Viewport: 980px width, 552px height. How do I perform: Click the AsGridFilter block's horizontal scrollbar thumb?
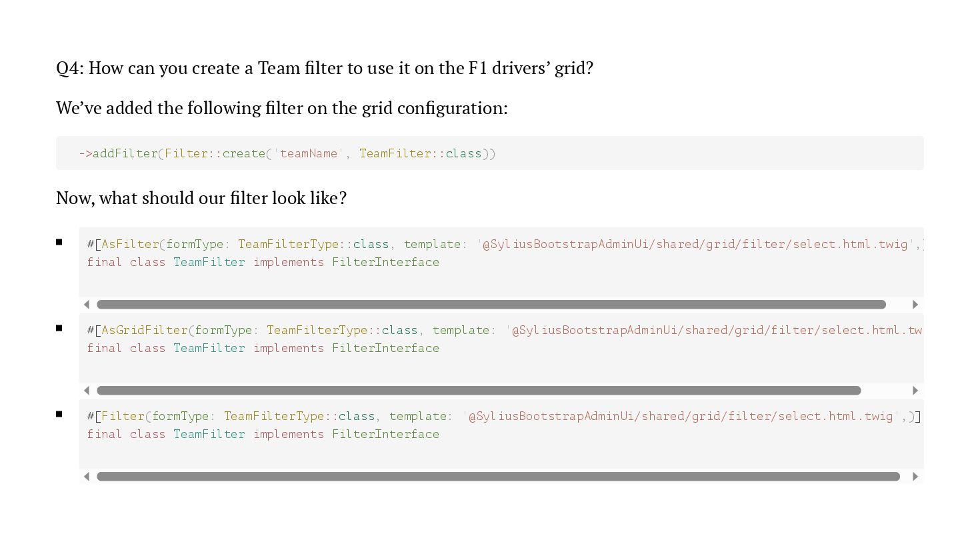pyautogui.click(x=479, y=391)
